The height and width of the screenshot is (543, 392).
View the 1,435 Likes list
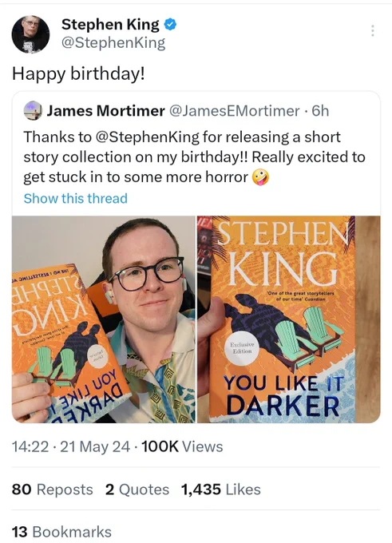(x=221, y=489)
